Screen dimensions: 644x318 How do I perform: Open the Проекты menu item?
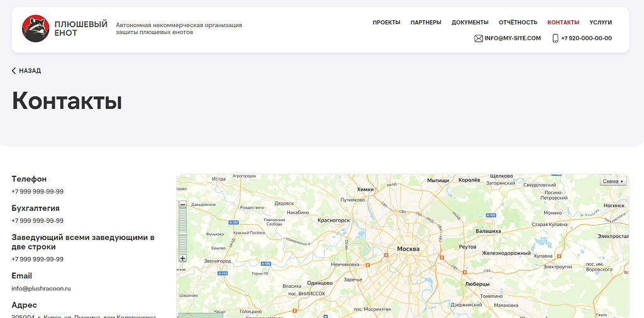click(386, 23)
